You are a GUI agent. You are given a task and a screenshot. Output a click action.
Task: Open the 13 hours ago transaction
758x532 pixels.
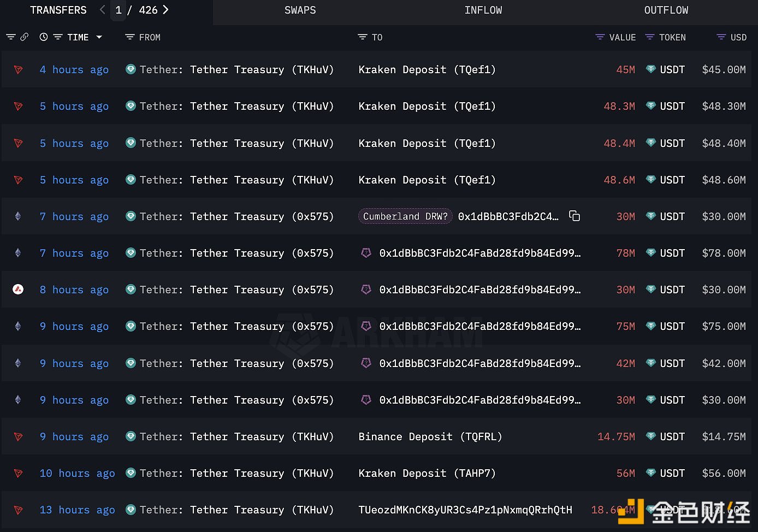point(77,510)
